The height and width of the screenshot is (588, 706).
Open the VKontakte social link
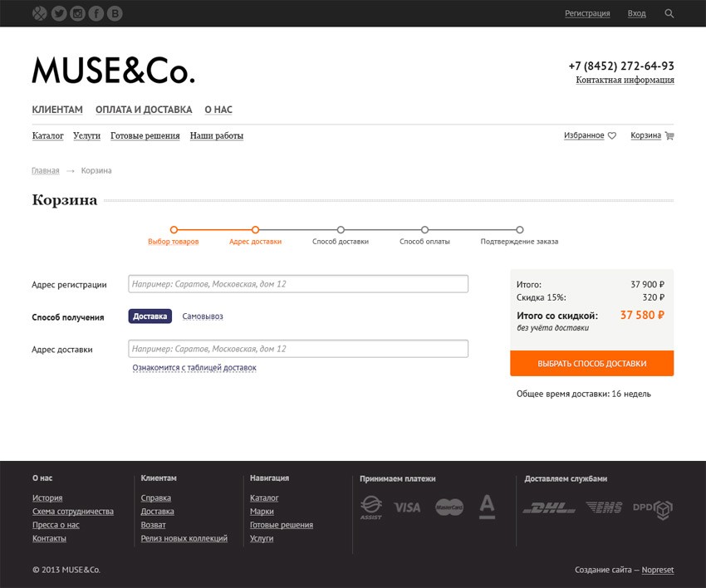click(115, 13)
